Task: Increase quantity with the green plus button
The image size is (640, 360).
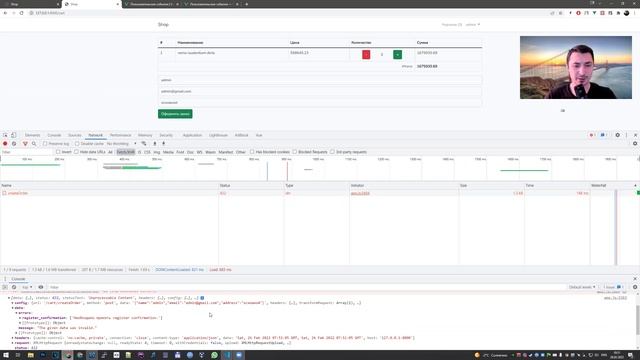Action: click(397, 55)
